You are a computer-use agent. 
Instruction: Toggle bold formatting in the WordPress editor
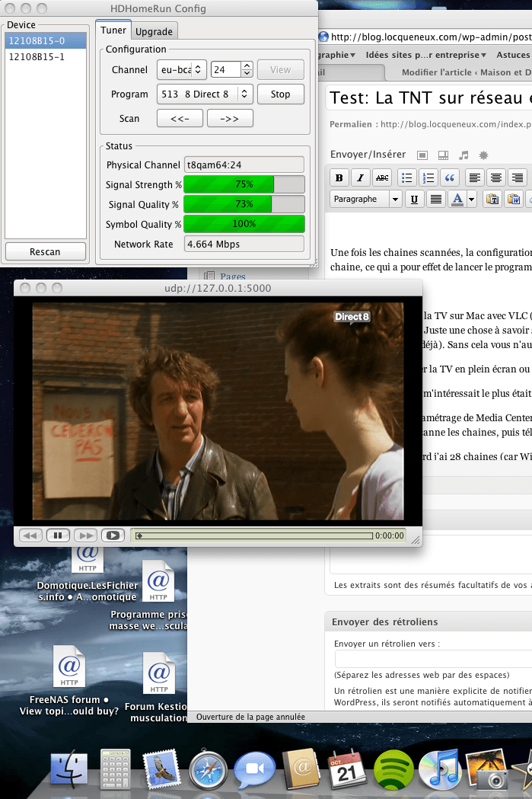339,177
